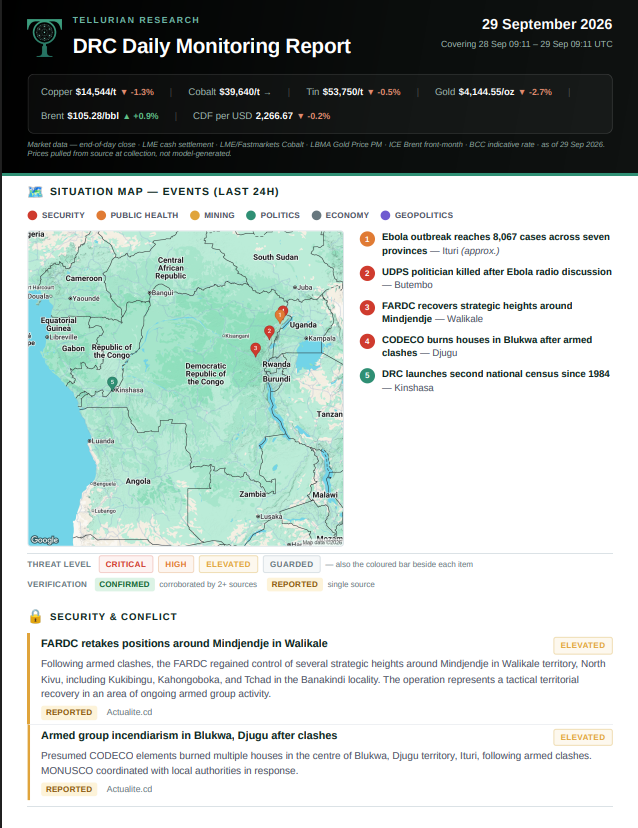638x828 pixels.
Task: Click the red number 4 list badge
Action: [x=367, y=341]
